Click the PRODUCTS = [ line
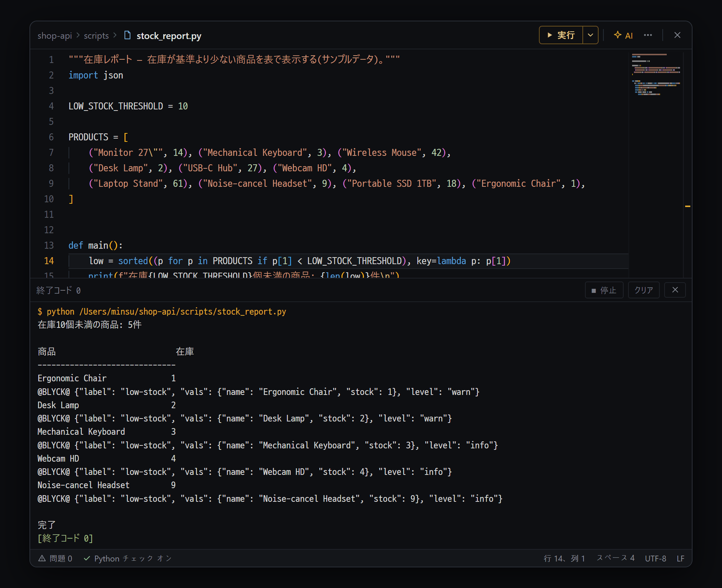 click(x=98, y=137)
